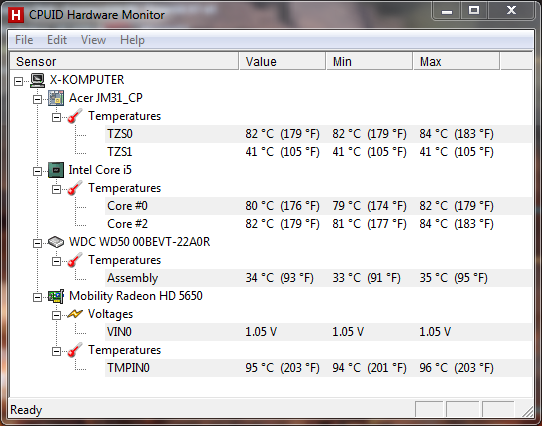The image size is (542, 426).
Task: Click the Value column header
Action: (x=282, y=62)
